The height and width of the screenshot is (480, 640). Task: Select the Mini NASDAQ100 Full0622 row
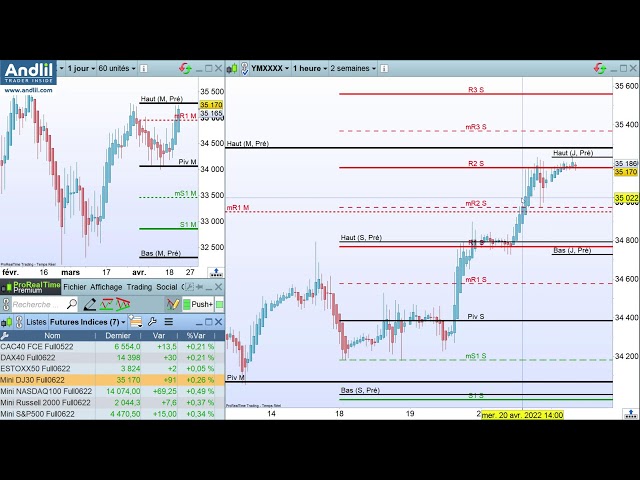point(112,391)
